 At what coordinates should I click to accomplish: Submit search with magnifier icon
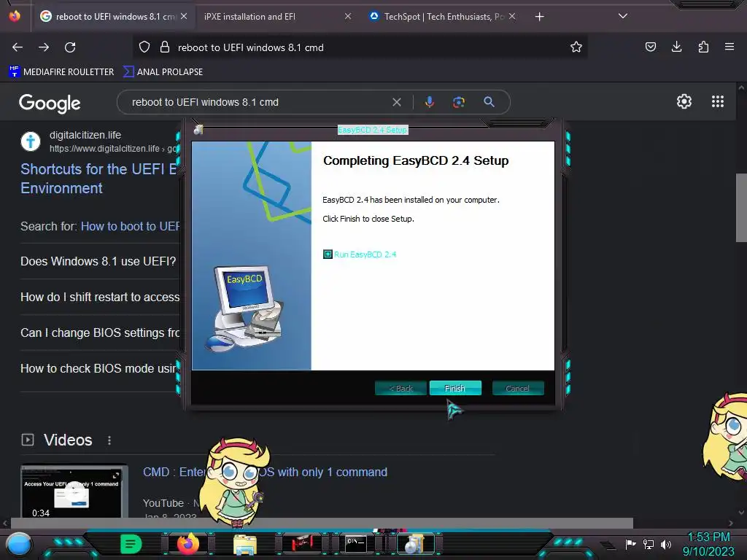point(489,102)
